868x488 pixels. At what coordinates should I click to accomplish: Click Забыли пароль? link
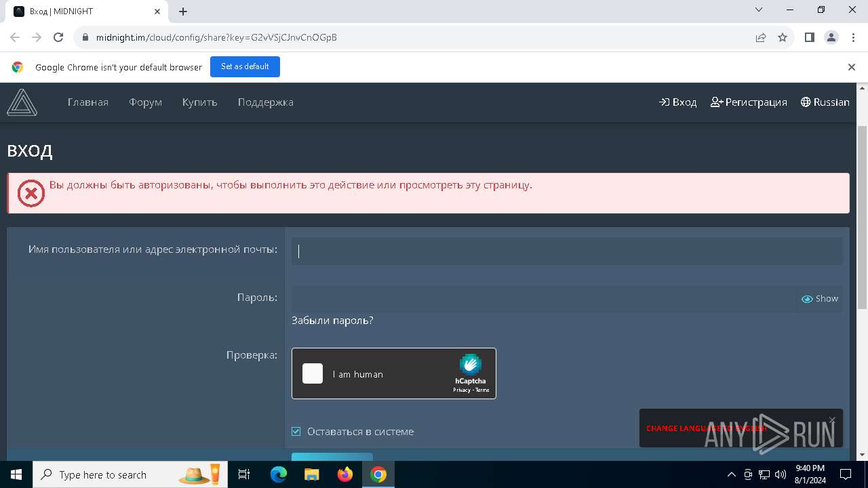pyautogui.click(x=332, y=321)
